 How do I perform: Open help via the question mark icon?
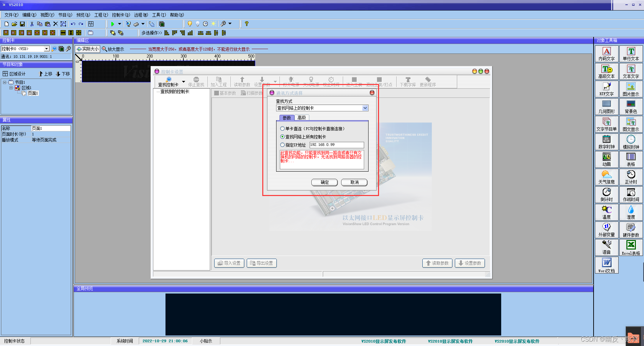[247, 24]
